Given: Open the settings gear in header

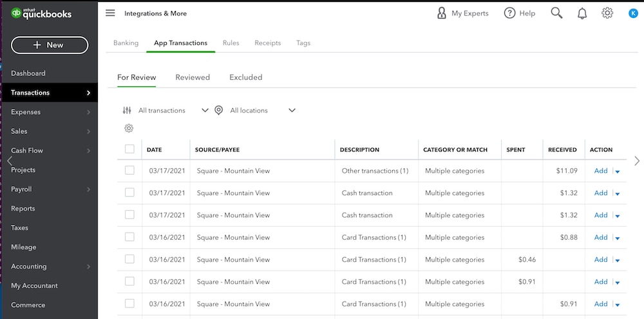Looking at the screenshot, I should pos(607,13).
